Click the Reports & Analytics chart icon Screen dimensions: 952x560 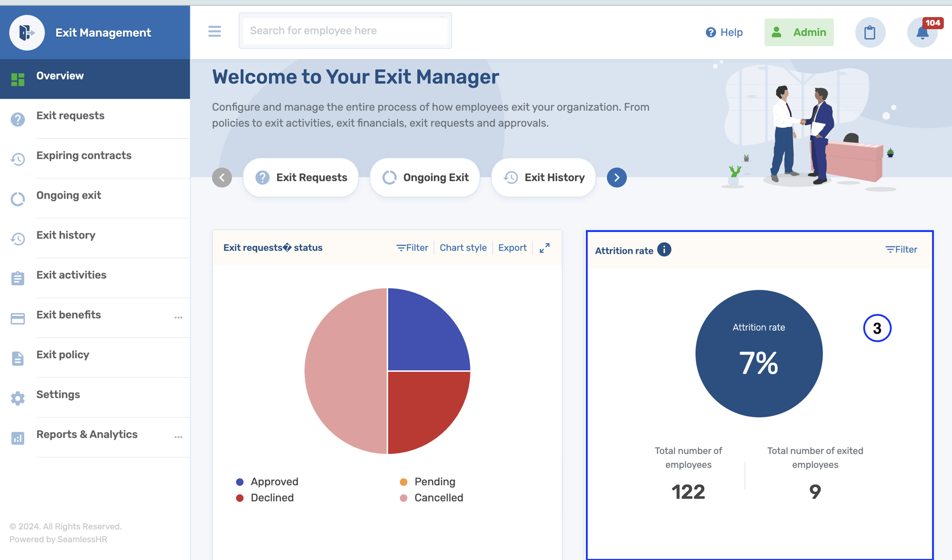point(18,438)
